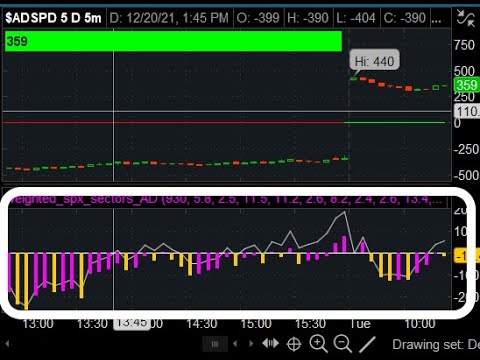
Task: Grab the horizontal scrollbar thumb
Action: click(x=215, y=344)
